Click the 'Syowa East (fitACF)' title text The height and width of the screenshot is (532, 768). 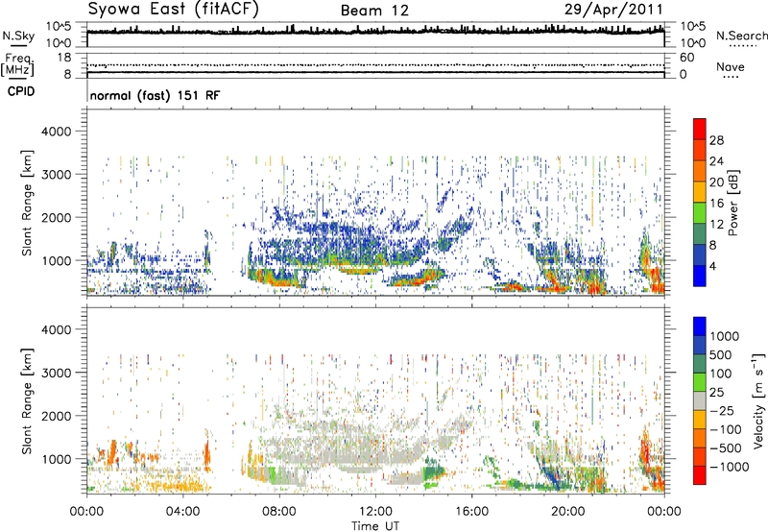(174, 9)
